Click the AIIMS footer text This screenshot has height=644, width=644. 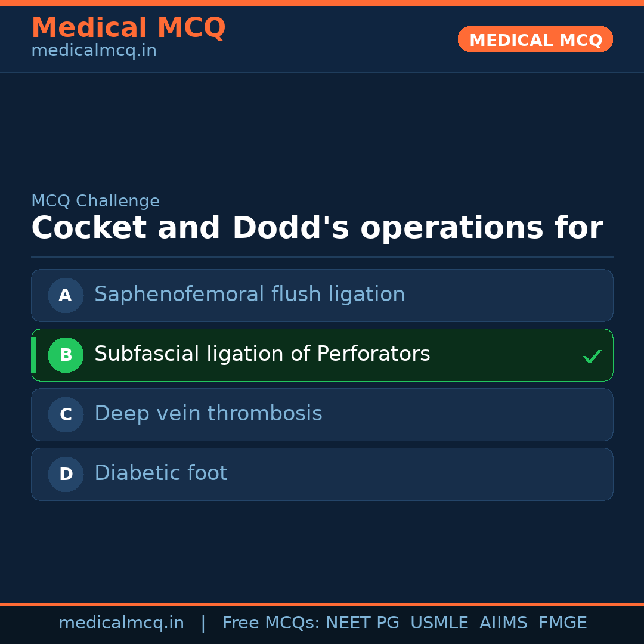pos(503,623)
